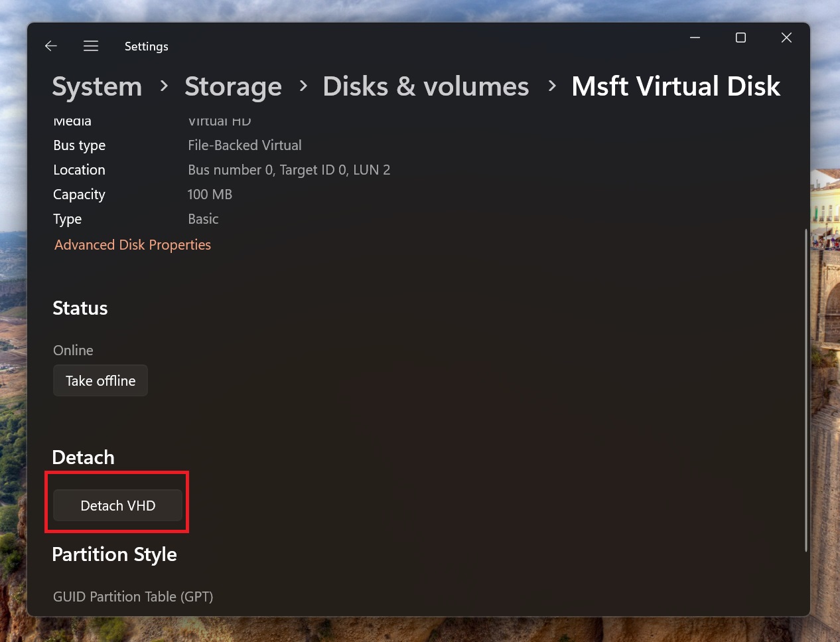Select the File-Backed Virtual value
This screenshot has height=642, width=840.
(245, 145)
